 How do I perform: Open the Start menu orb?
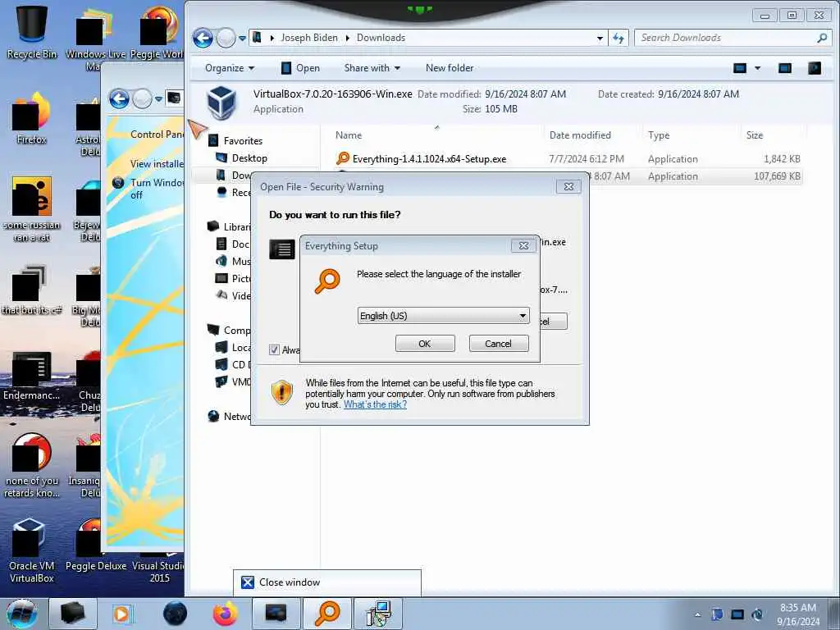22,614
